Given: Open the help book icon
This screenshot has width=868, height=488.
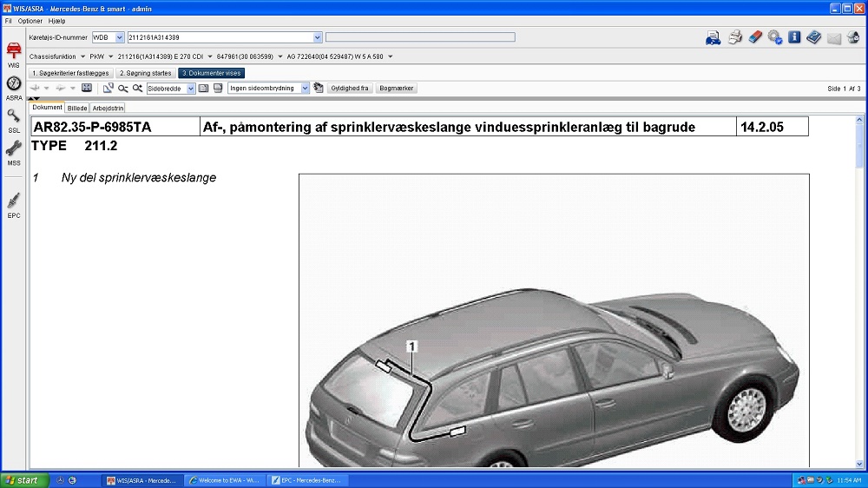Looking at the screenshot, I should click(814, 37).
